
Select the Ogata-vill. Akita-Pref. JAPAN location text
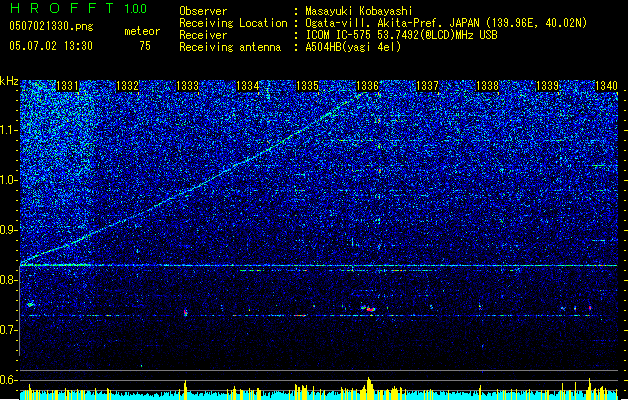coord(446,23)
